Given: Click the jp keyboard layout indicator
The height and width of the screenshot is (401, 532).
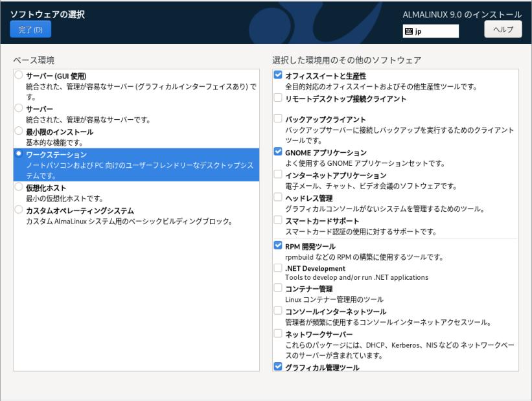Looking at the screenshot, I should tap(430, 31).
